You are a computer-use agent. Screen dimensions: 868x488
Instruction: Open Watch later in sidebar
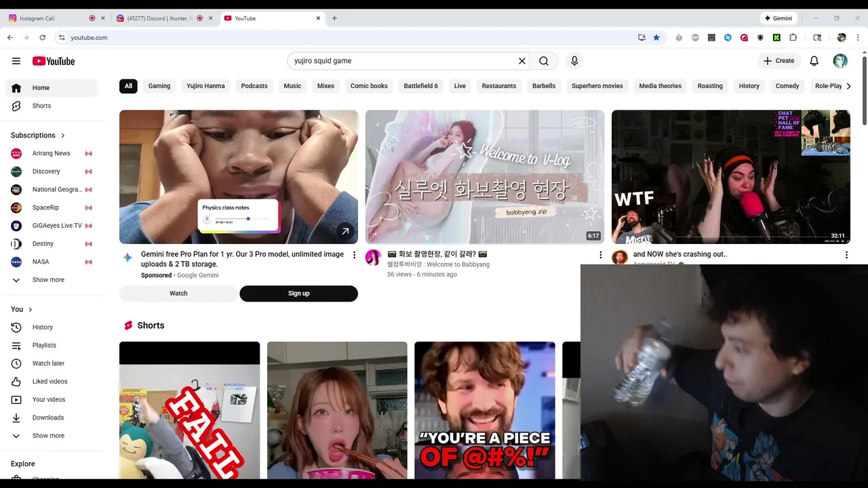52,363
